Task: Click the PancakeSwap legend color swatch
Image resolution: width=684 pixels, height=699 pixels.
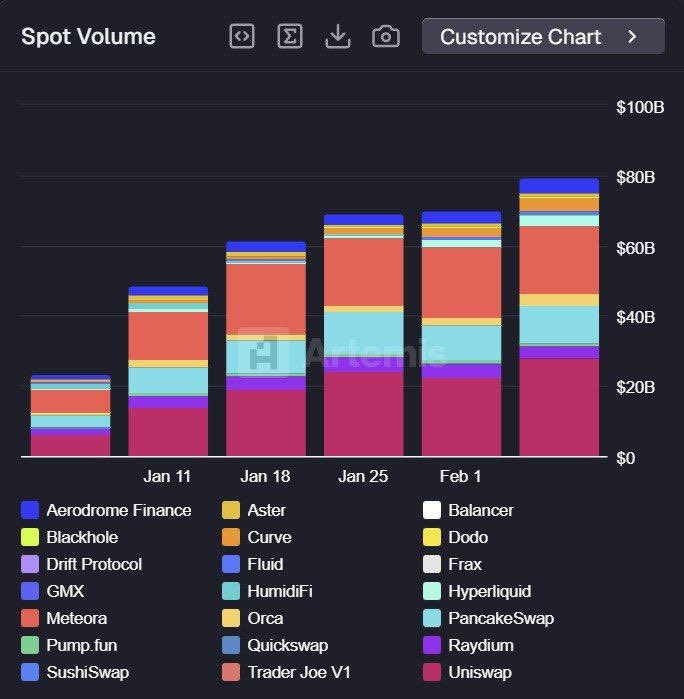Action: (432, 618)
